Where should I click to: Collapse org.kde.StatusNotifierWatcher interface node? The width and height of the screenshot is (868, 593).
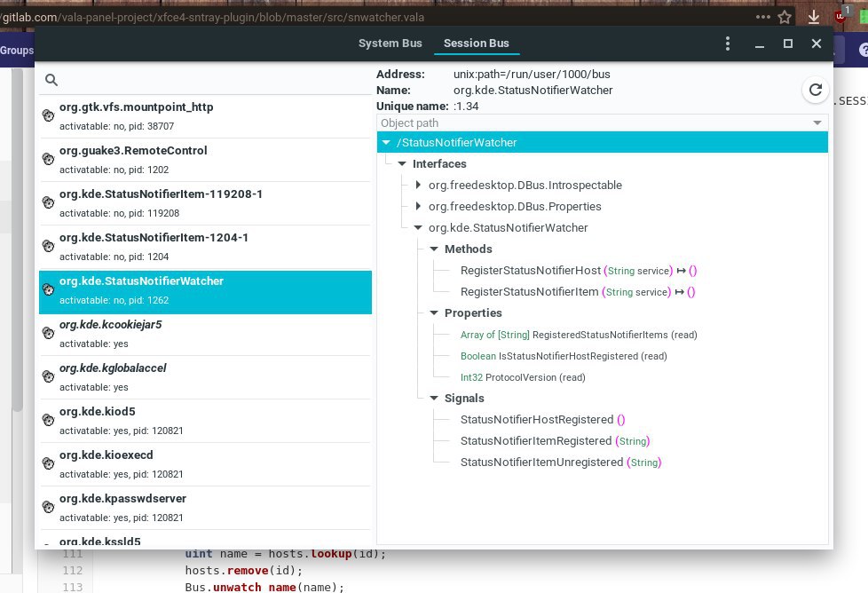[x=419, y=227]
